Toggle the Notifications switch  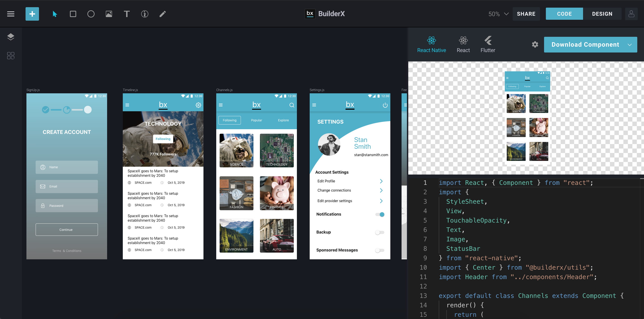(380, 214)
